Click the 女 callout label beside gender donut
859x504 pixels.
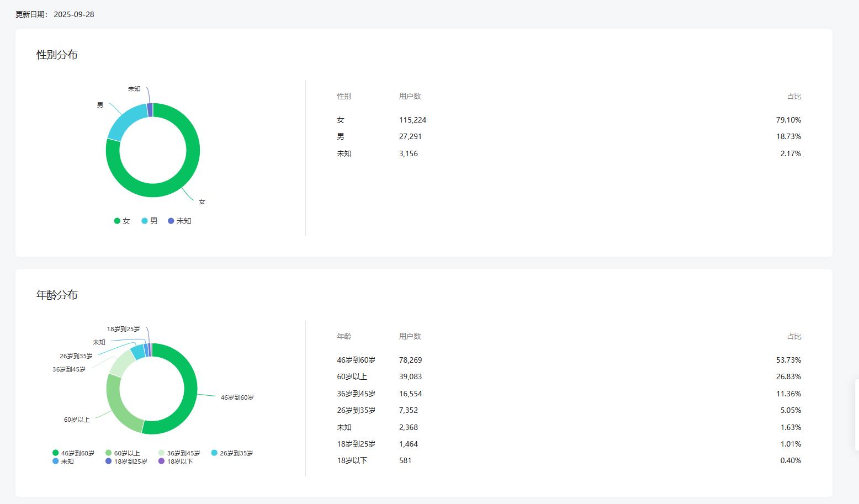202,202
